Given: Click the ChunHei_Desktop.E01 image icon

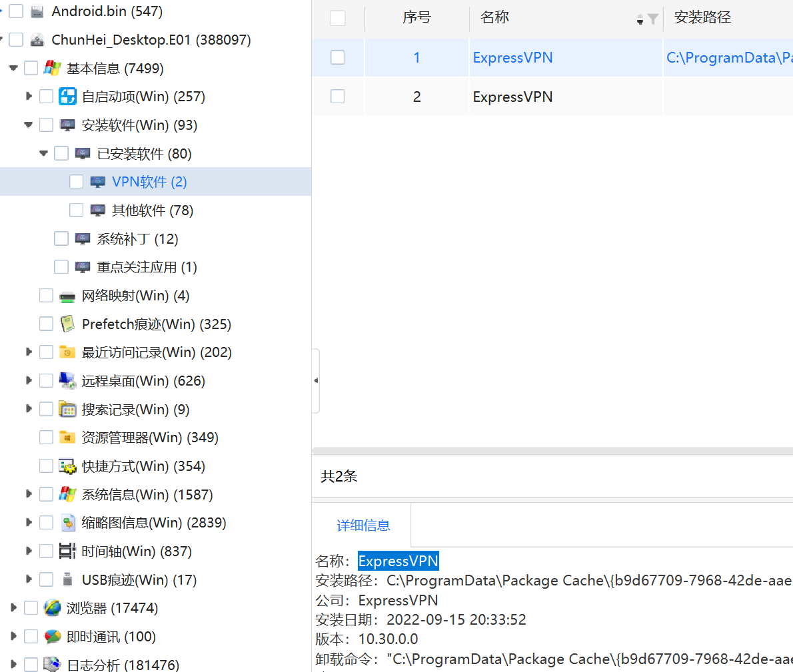Looking at the screenshot, I should [x=37, y=40].
